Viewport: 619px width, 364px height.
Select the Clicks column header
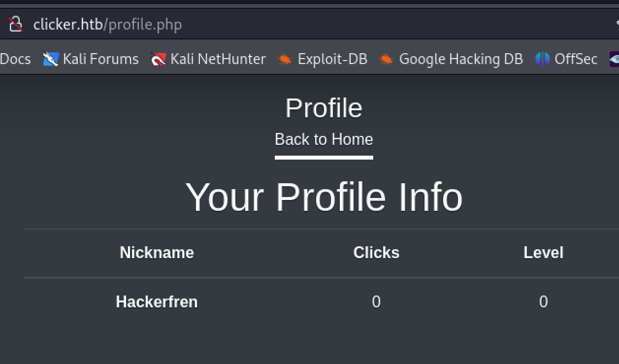pyautogui.click(x=376, y=253)
